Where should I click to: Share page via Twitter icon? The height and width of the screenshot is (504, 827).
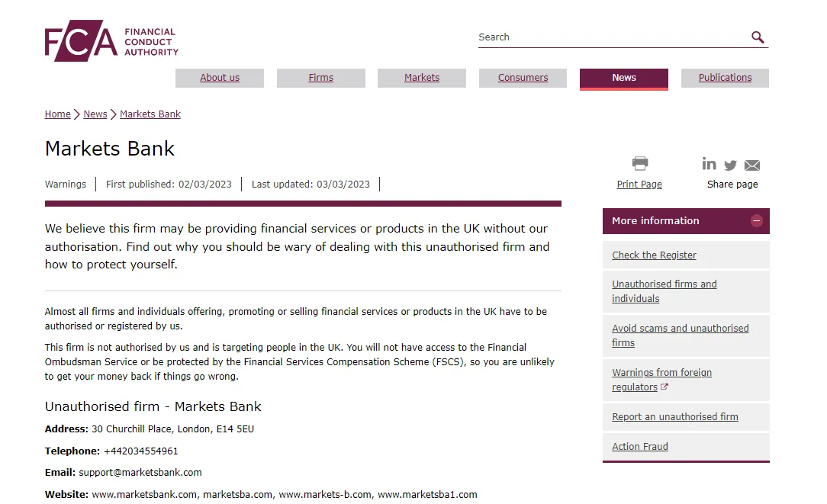tap(730, 165)
